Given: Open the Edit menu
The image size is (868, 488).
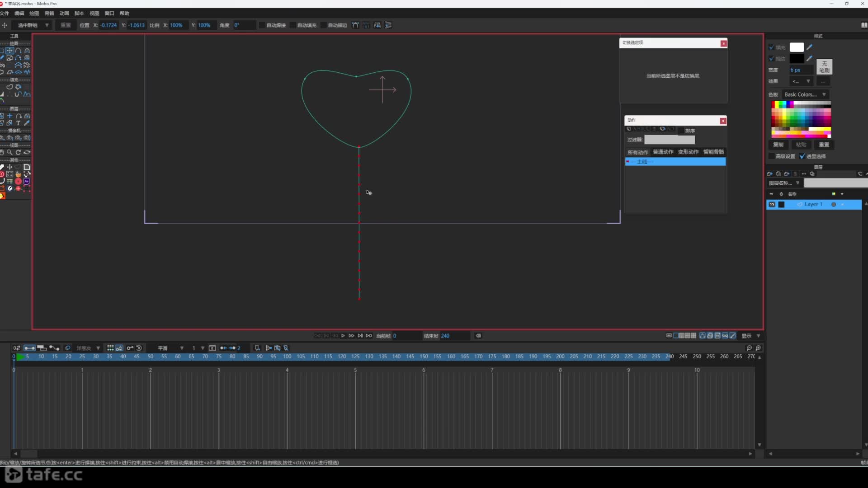Looking at the screenshot, I should click(19, 13).
